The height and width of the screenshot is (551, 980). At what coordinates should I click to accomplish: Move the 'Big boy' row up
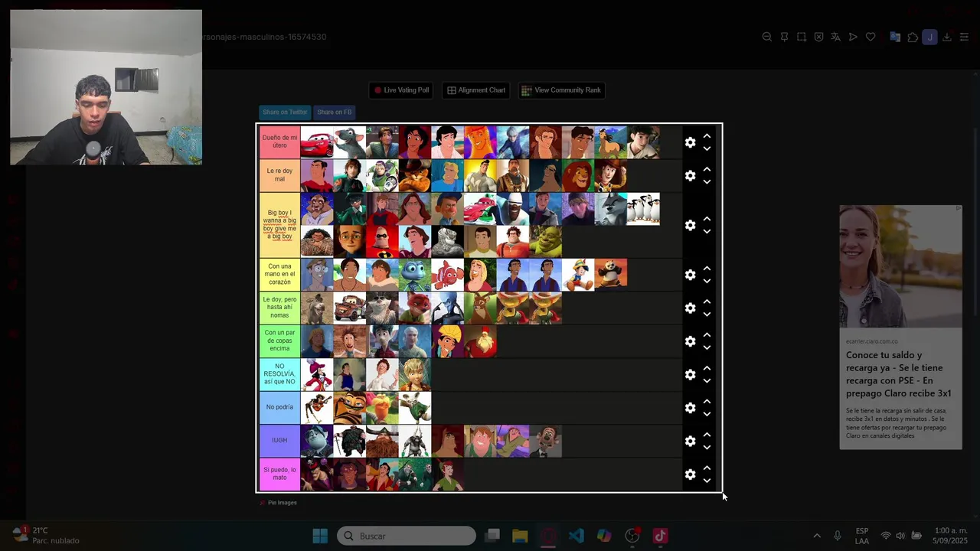(707, 219)
